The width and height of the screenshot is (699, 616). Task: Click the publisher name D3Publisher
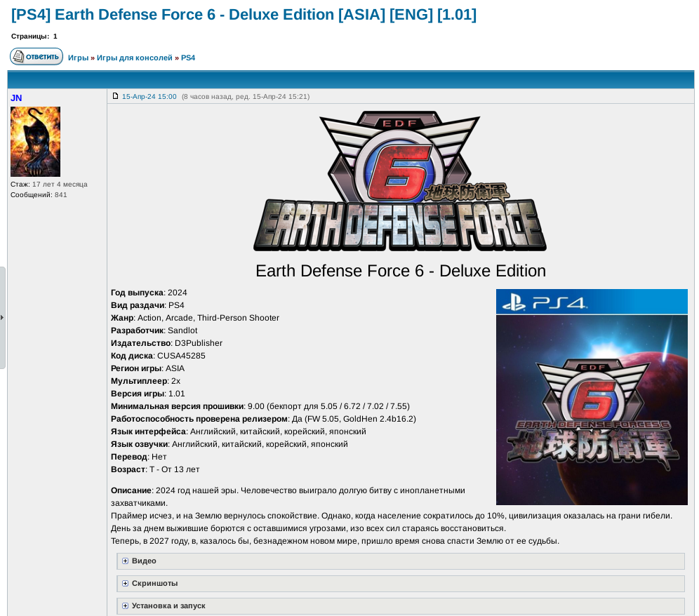pos(199,343)
